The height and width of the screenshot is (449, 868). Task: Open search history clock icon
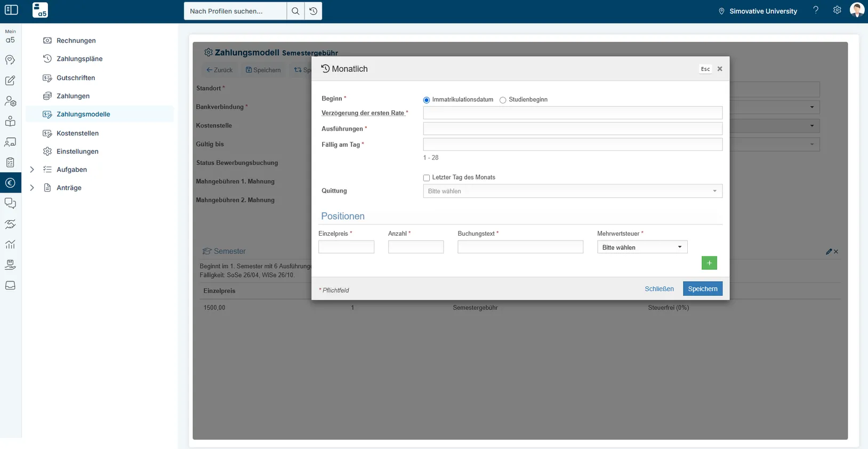point(314,11)
